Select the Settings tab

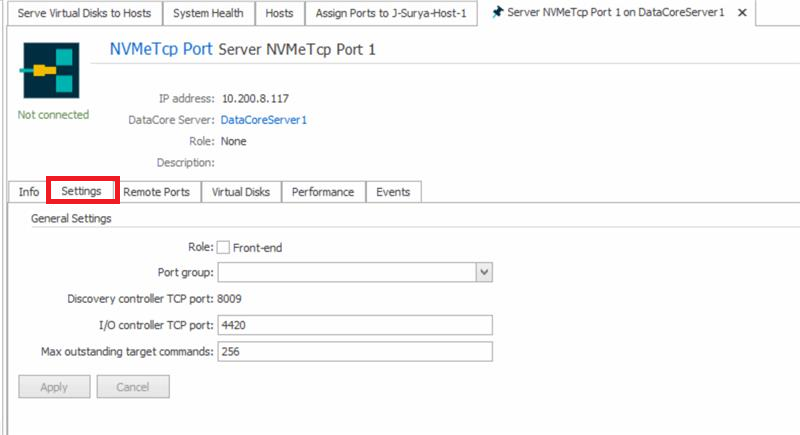click(x=82, y=191)
